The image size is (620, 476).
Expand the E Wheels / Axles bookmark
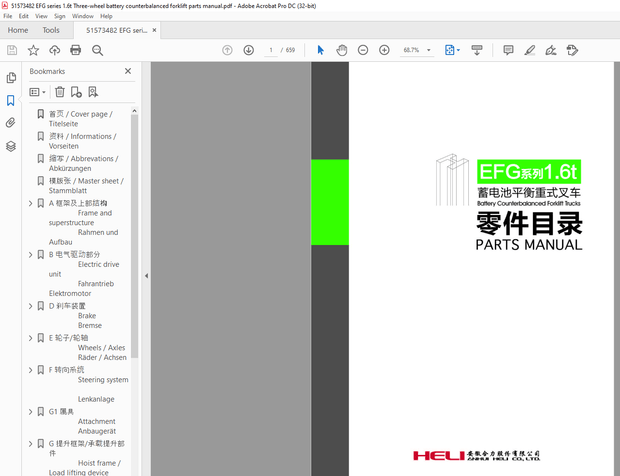(30, 338)
